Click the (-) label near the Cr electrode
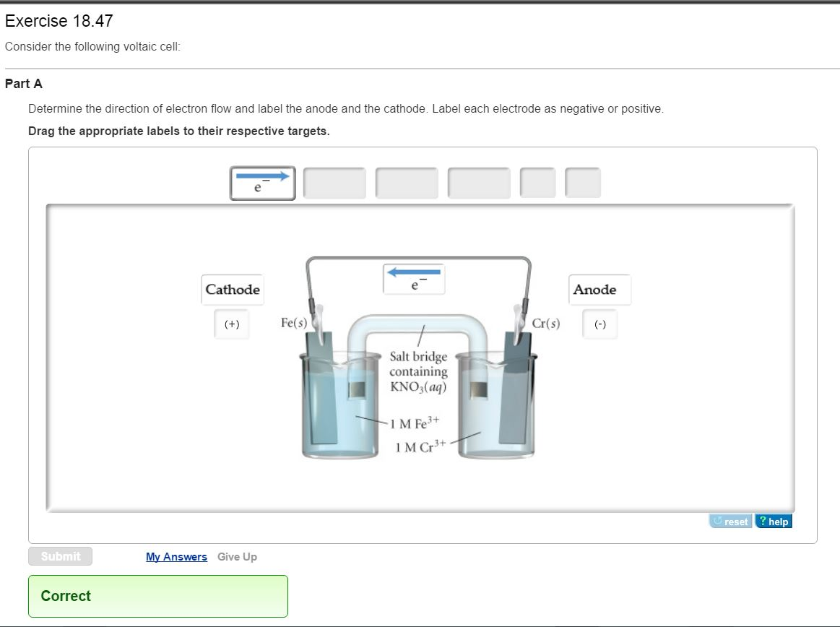Viewport: 840px width, 627px height. coord(599,324)
